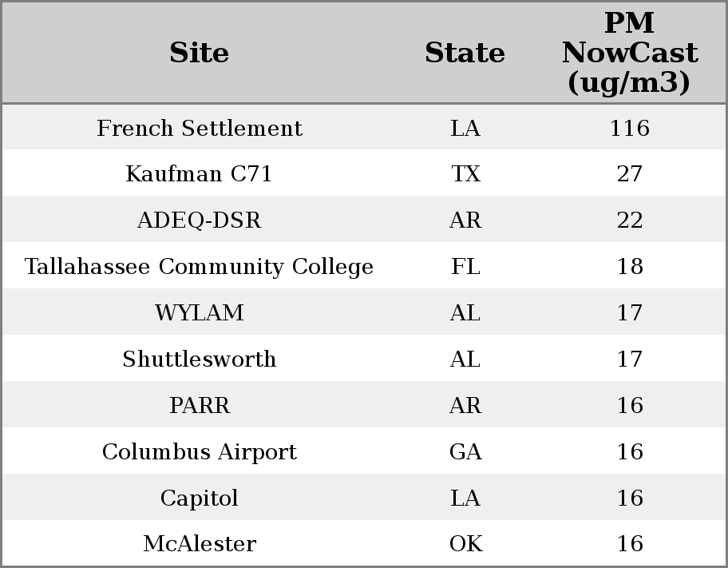
Task: Click the PM NowCast column header
Action: point(629,53)
